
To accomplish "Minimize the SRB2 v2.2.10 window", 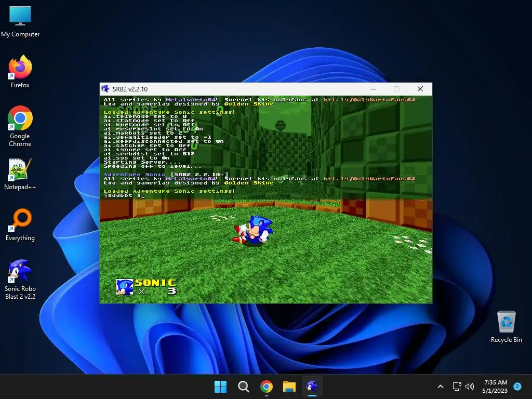I will coord(373,89).
